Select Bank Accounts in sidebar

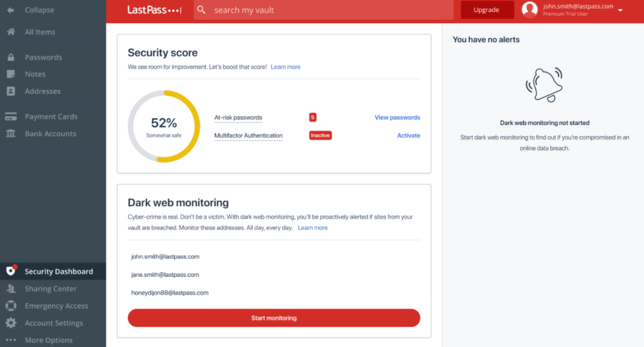click(x=50, y=134)
